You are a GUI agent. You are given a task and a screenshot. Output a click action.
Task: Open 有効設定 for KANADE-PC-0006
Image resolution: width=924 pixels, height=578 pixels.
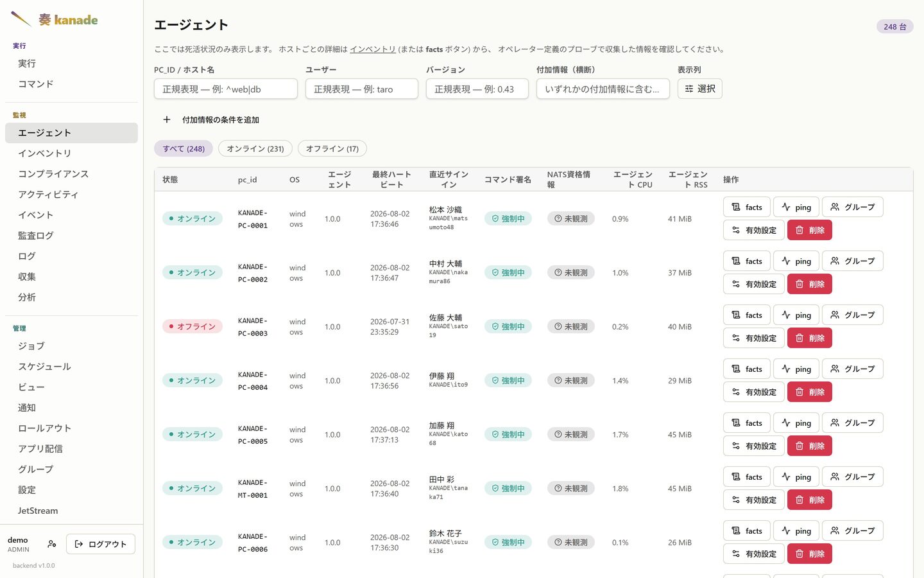(x=754, y=554)
